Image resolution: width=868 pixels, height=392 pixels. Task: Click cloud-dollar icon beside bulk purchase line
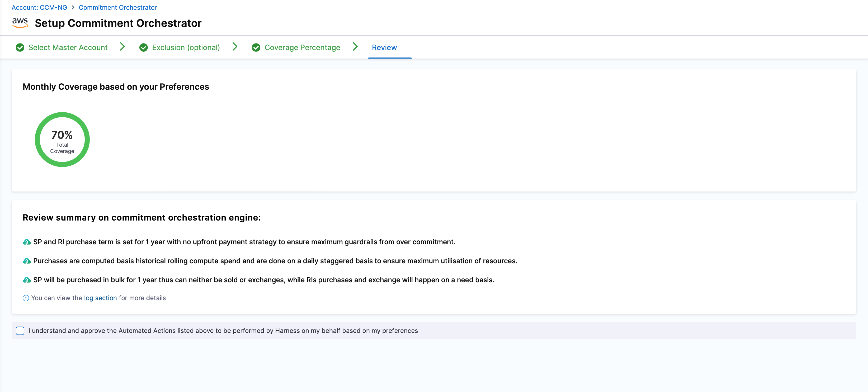tap(27, 280)
